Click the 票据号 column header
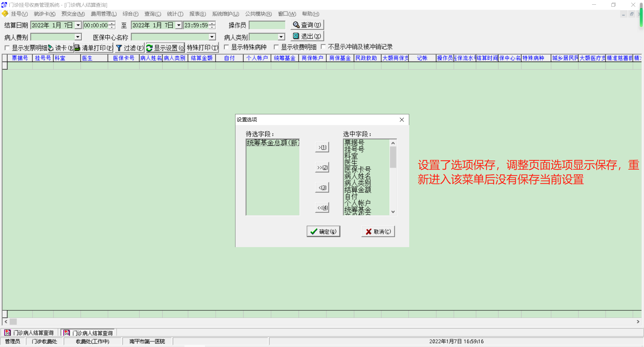Screen dimensions: 644x347 [20, 58]
